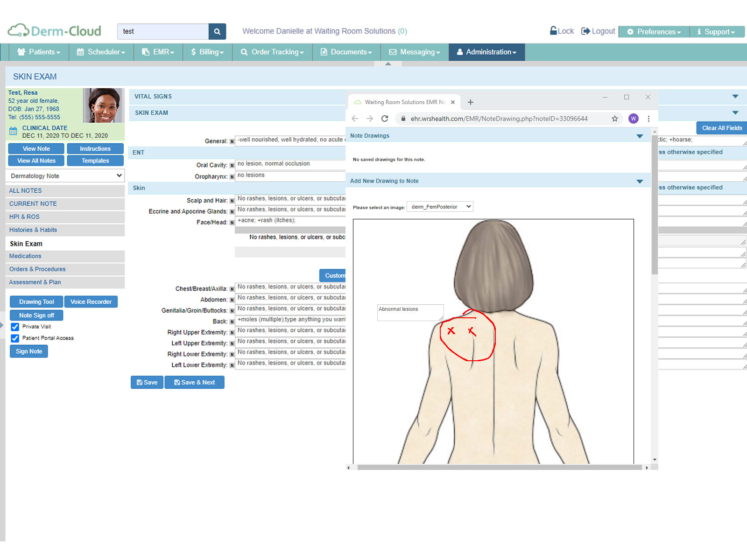The image size is (747, 560).
Task: Open the Support dropdown
Action: (x=717, y=32)
